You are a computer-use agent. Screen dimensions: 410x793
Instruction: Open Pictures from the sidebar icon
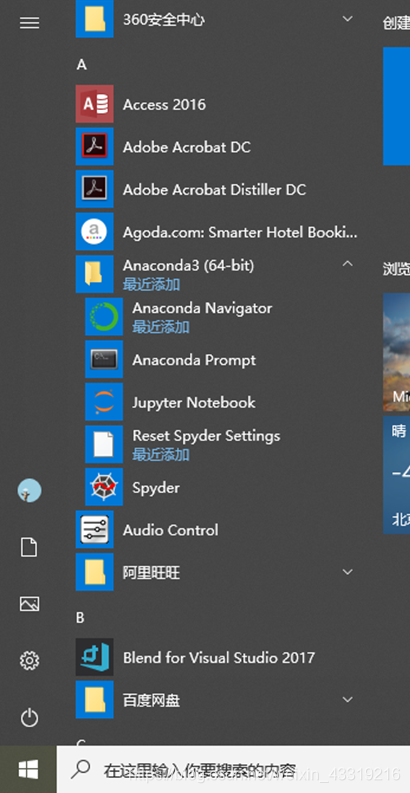click(x=29, y=603)
